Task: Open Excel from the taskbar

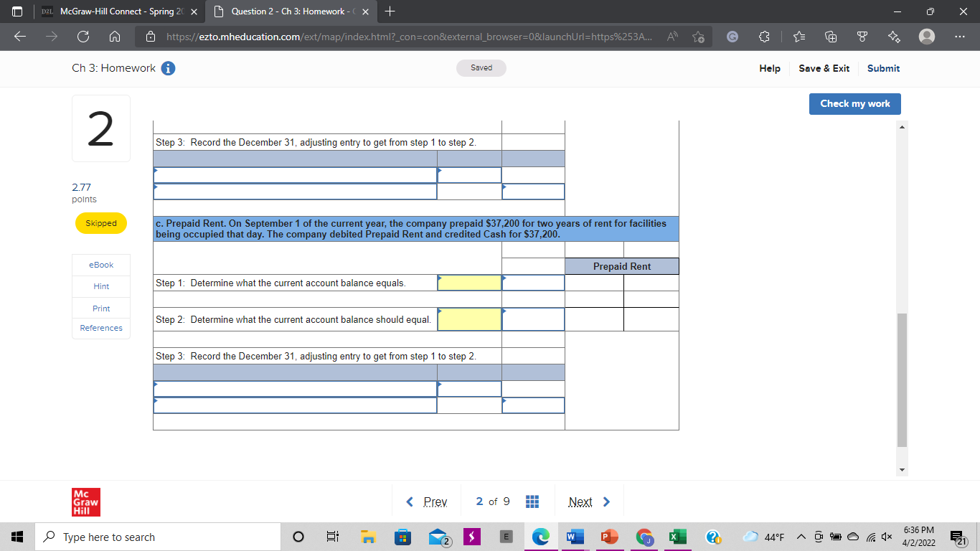Action: pos(677,537)
